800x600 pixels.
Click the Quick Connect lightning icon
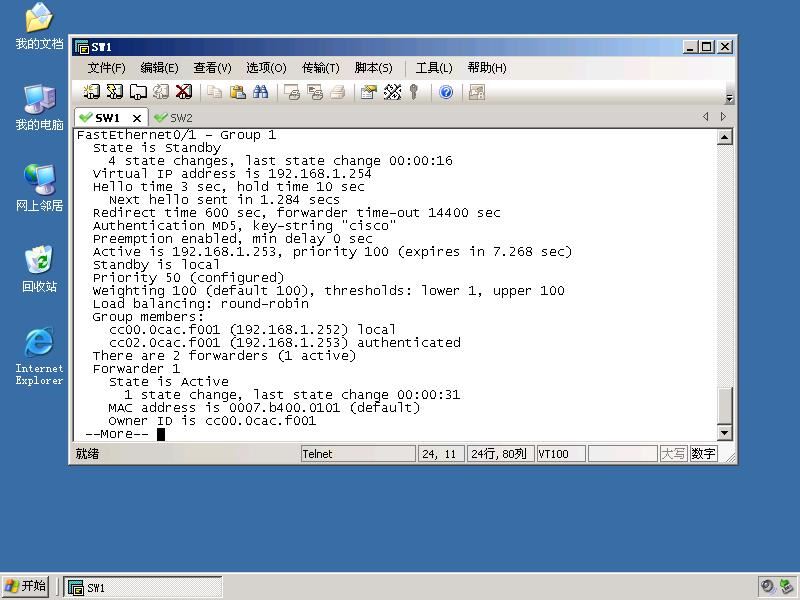pos(114,92)
